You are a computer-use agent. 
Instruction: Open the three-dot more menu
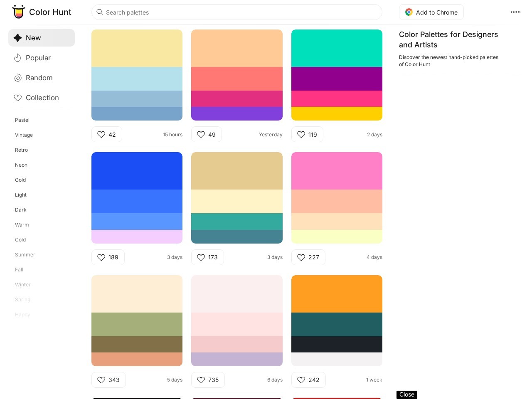516,12
